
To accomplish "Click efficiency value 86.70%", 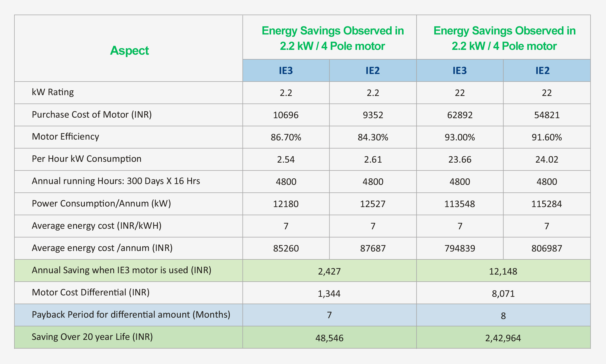I will (286, 137).
